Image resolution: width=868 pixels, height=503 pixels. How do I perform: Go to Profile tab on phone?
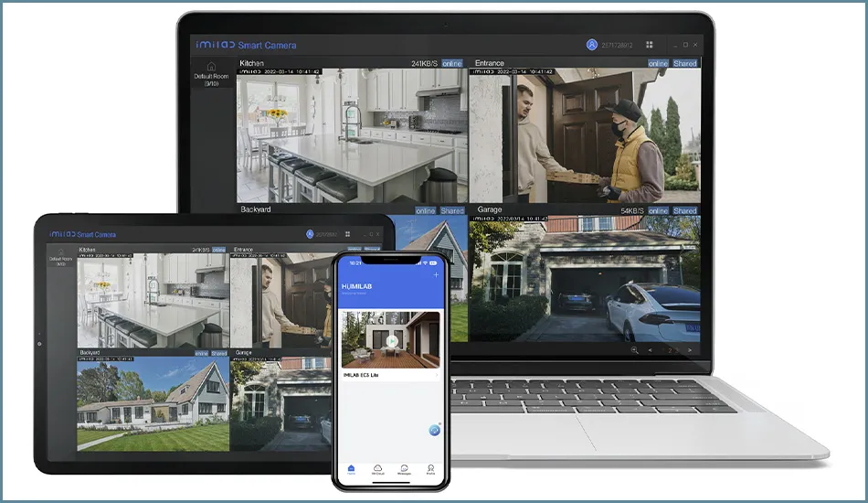[x=430, y=468]
